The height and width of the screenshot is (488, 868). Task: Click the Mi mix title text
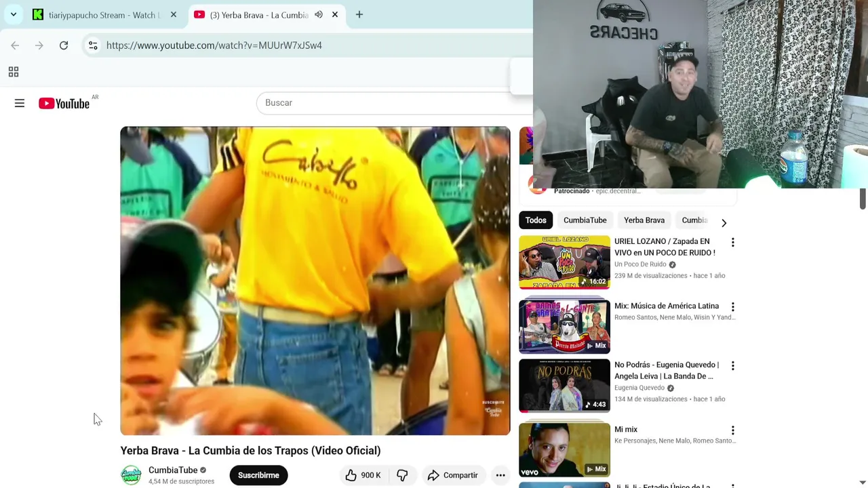point(626,429)
